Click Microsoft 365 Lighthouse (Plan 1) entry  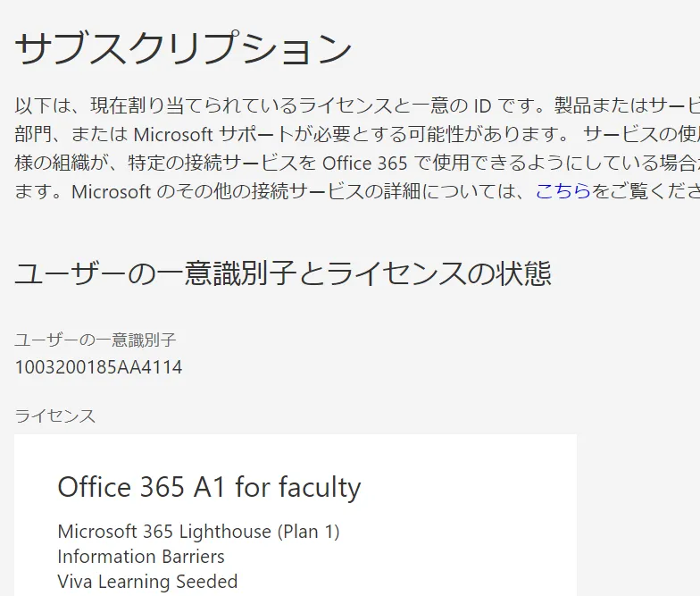(198, 532)
